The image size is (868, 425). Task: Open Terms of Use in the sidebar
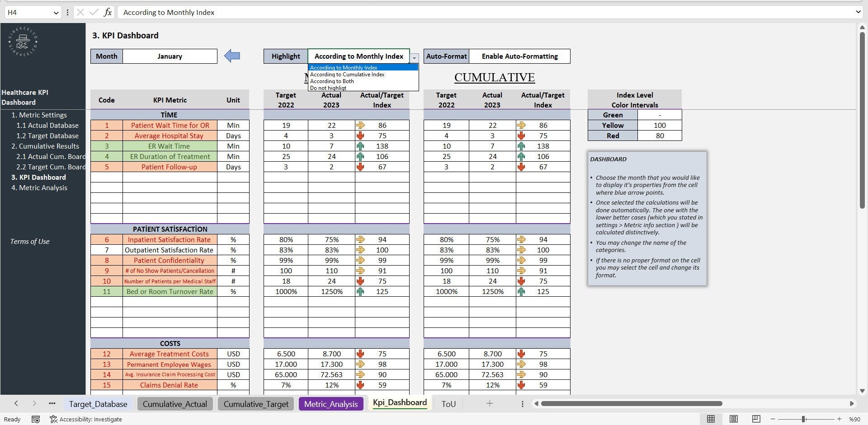click(x=29, y=241)
